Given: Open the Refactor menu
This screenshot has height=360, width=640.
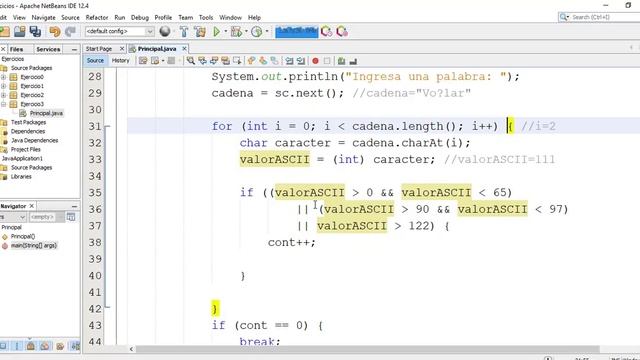Looking at the screenshot, I should pyautogui.click(x=97, y=18).
